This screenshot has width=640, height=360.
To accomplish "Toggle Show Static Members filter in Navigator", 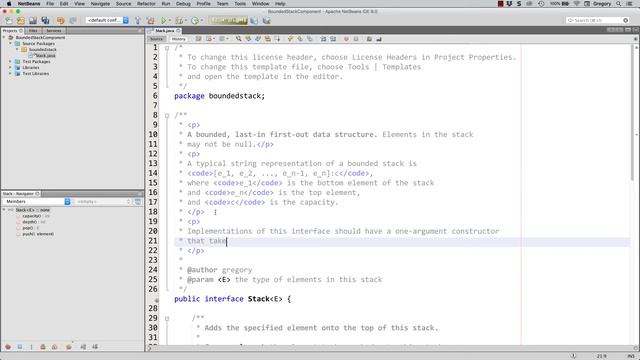I will coord(31,347).
